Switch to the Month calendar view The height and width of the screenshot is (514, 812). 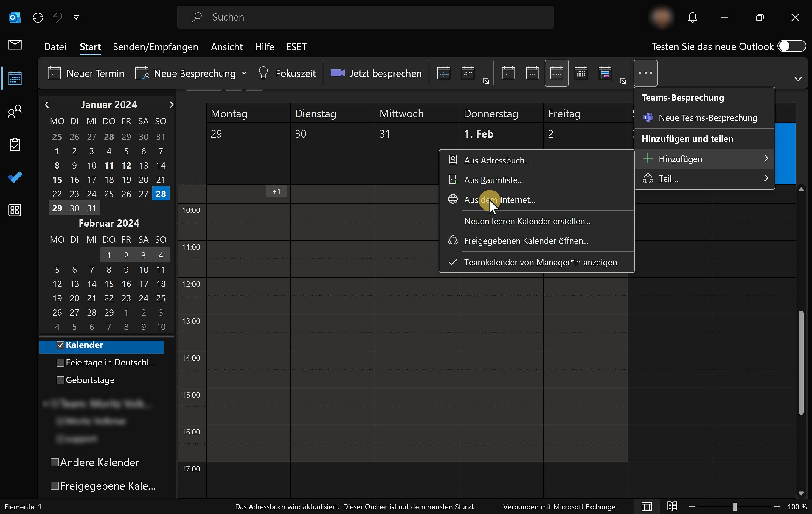pyautogui.click(x=581, y=73)
